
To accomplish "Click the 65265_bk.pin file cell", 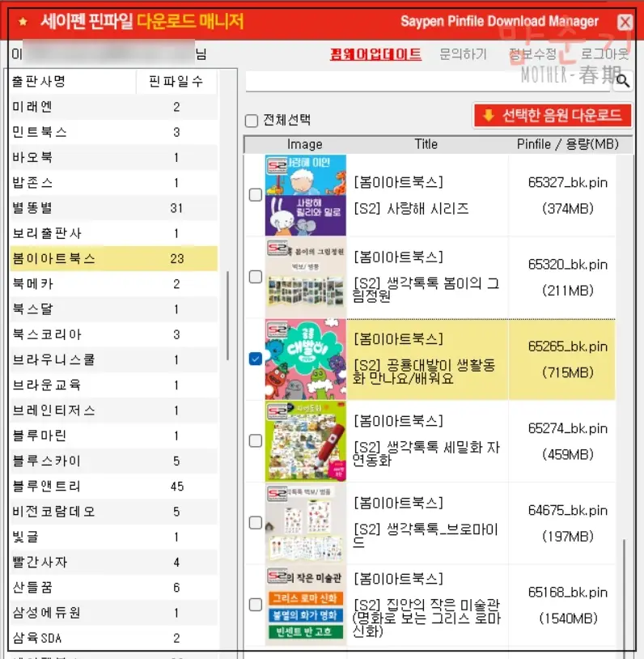I will (x=562, y=359).
